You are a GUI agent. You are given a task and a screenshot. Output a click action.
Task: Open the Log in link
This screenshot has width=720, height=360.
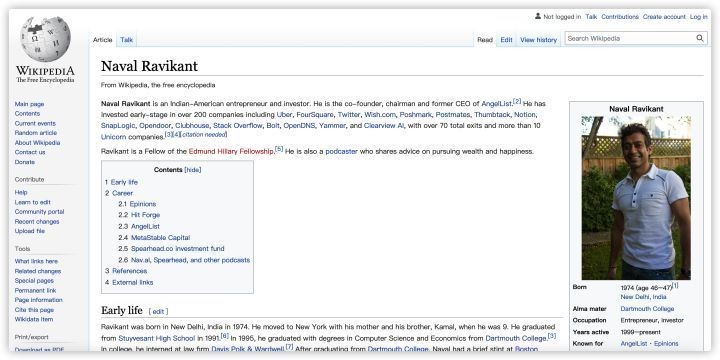pos(698,17)
